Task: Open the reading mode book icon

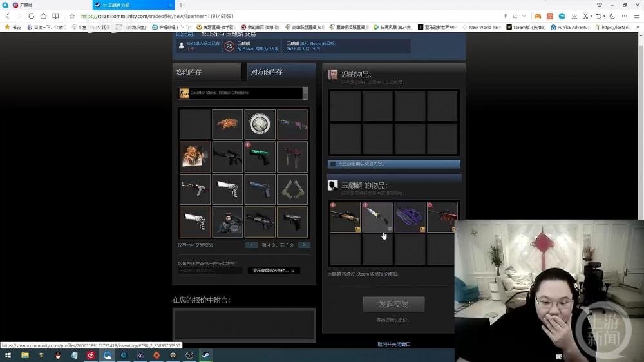Action: pos(55,16)
